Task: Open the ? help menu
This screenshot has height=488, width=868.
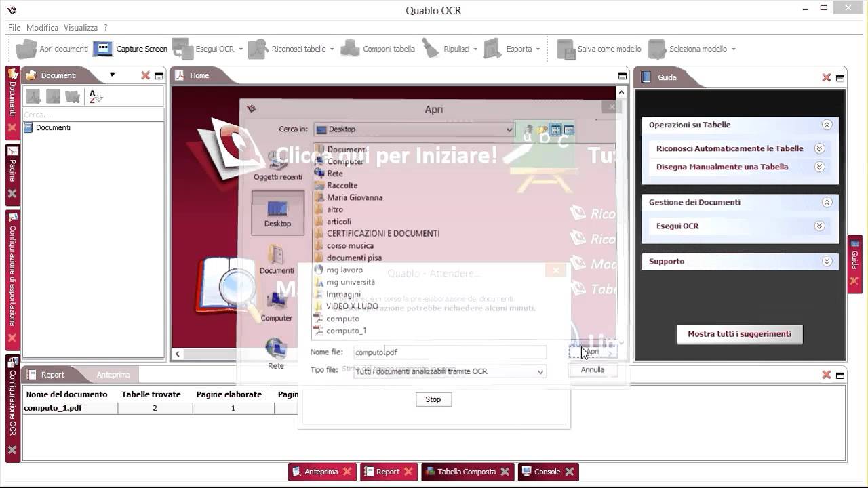Action: [105, 28]
